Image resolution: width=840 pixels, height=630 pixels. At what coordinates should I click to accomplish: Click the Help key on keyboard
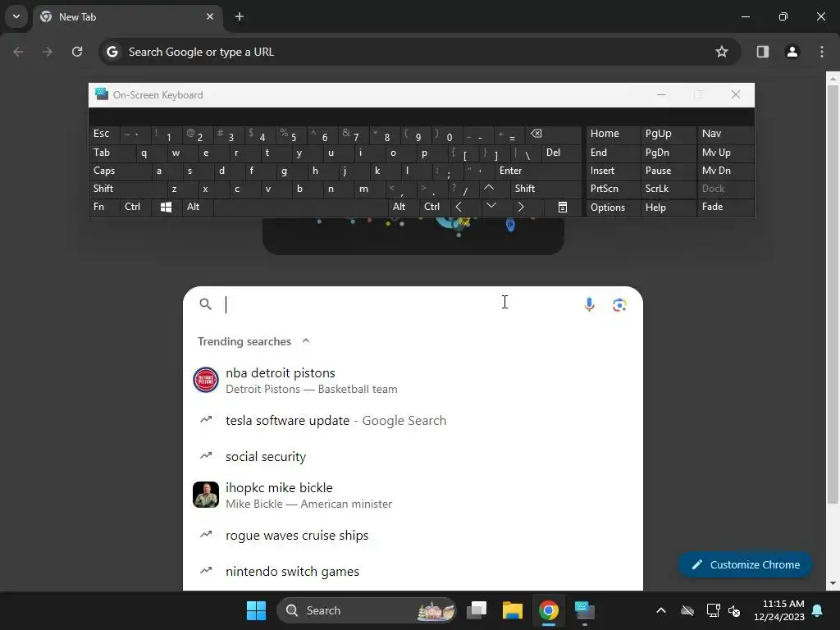(x=669, y=208)
